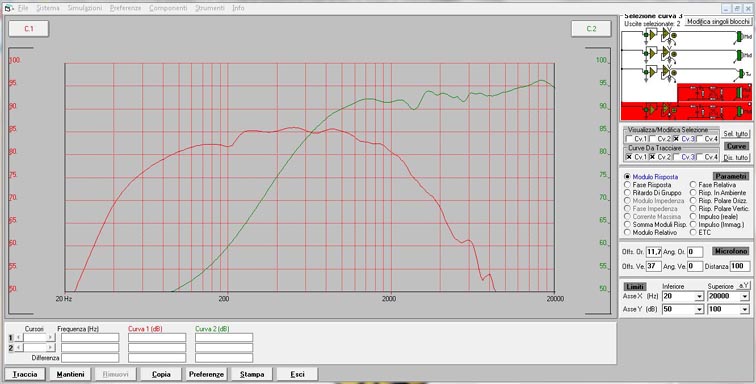Click cursor 1 slider right arrow
The height and width of the screenshot is (384, 756).
(x=51, y=338)
